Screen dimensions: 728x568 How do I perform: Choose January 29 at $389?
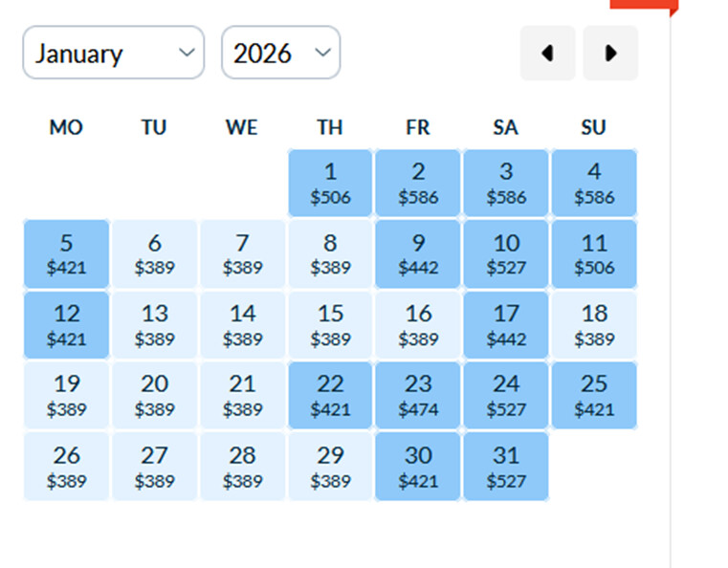point(330,467)
